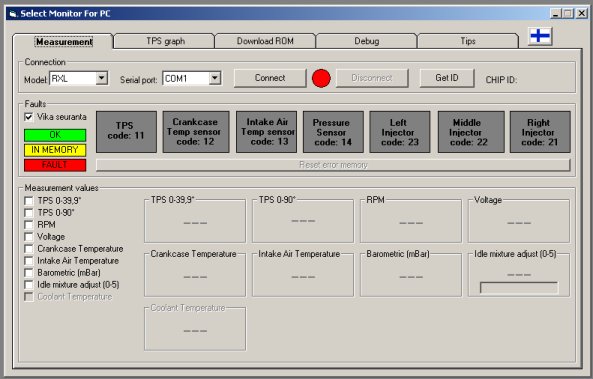
Task: Click the Finnish flag language icon
Action: point(540,37)
